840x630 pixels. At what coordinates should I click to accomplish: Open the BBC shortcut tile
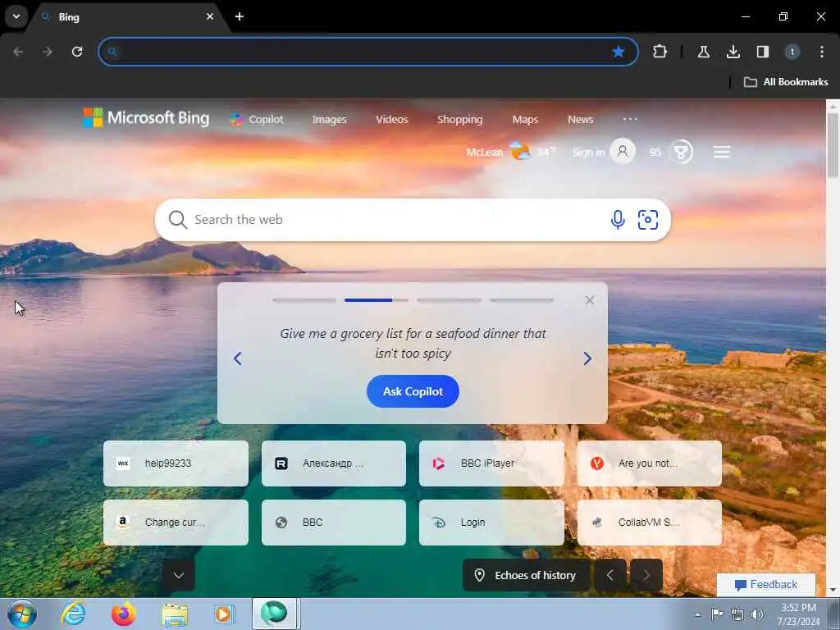(x=334, y=523)
